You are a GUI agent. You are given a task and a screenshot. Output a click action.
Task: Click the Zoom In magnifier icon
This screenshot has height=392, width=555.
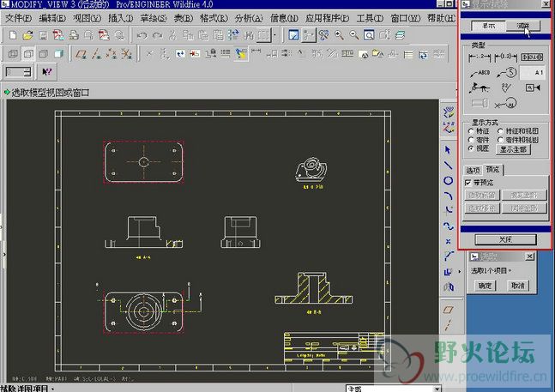click(339, 35)
